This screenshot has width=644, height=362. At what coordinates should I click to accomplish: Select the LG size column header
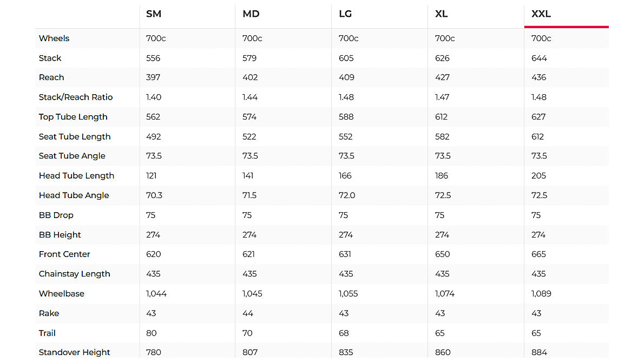(x=345, y=14)
